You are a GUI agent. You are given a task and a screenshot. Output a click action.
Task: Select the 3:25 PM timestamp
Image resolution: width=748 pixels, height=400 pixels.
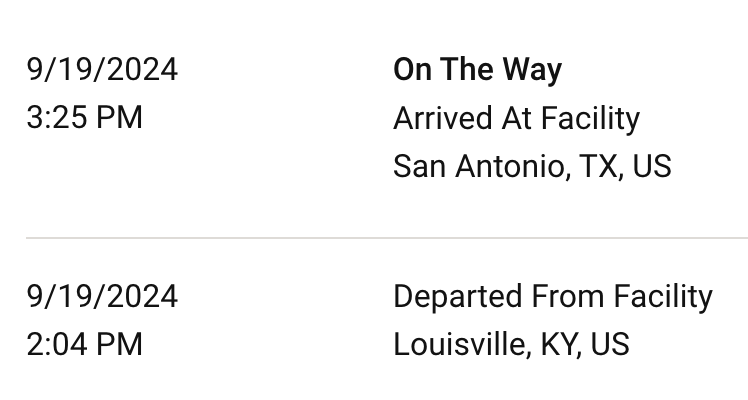[x=85, y=118]
